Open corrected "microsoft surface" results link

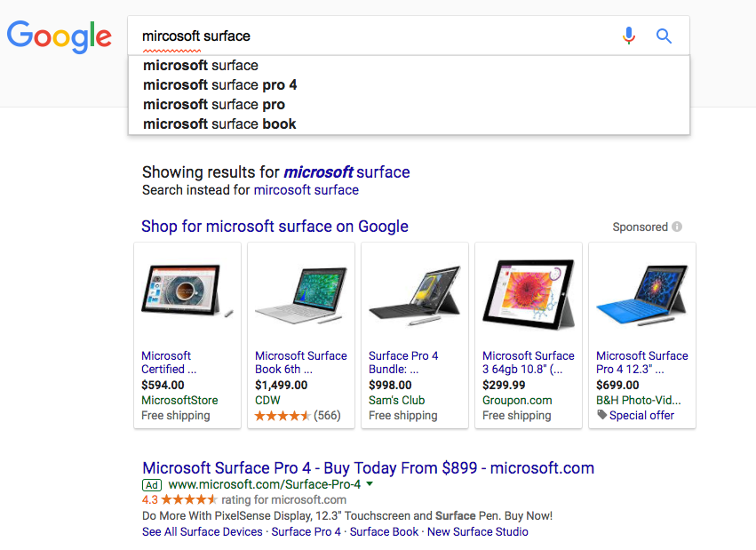click(346, 172)
